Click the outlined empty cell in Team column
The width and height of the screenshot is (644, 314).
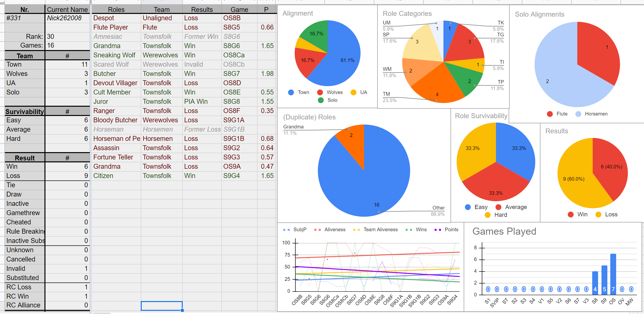[x=162, y=306]
